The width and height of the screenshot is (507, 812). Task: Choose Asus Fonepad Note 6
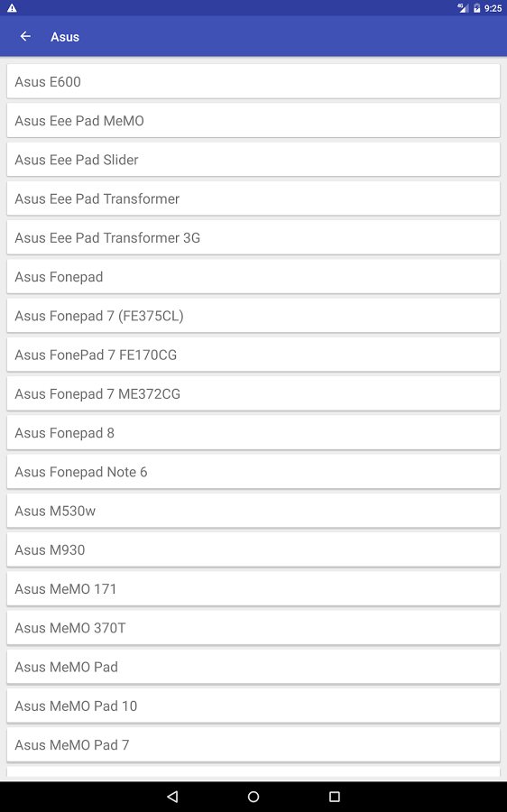point(253,472)
